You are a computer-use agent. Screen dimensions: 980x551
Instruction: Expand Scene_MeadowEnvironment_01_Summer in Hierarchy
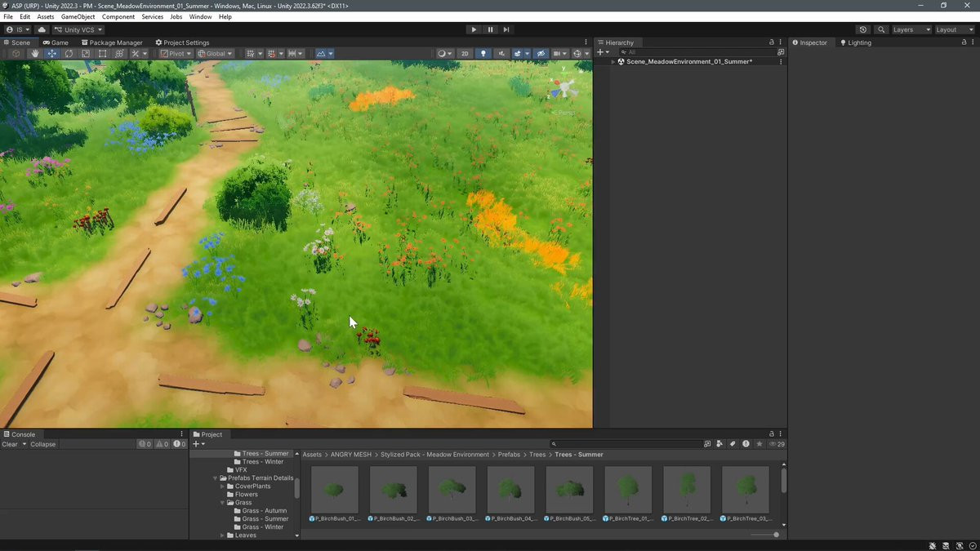613,61
